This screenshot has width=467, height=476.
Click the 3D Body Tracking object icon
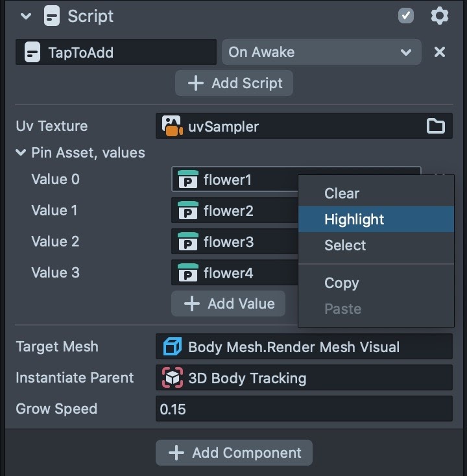173,378
